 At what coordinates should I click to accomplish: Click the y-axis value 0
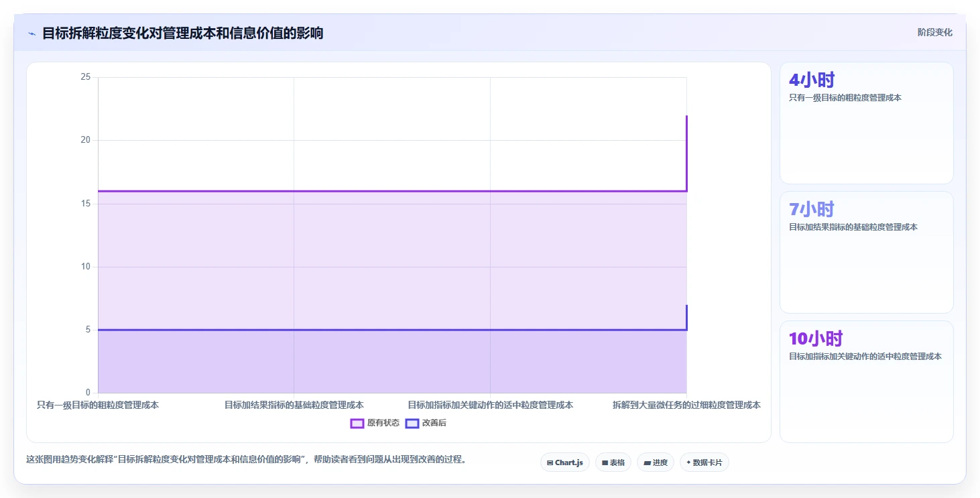[x=88, y=393]
